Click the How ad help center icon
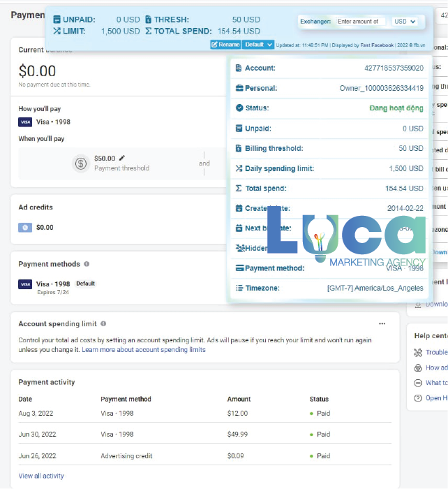448x489 pixels. pos(418,368)
